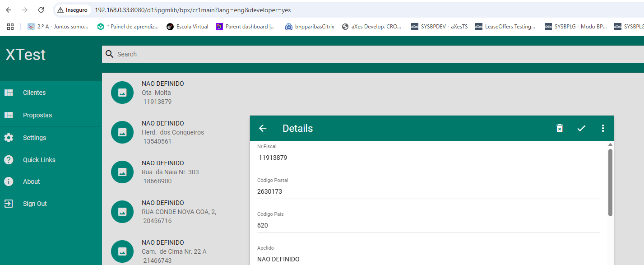Viewport: 644px width, 265px height.
Task: Click the Settings gear icon in sidebar
Action: pos(9,138)
